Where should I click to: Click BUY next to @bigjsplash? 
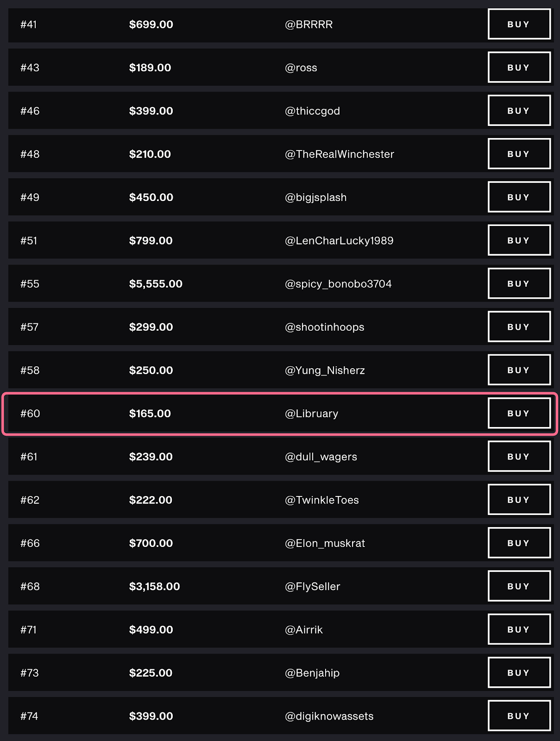(519, 197)
